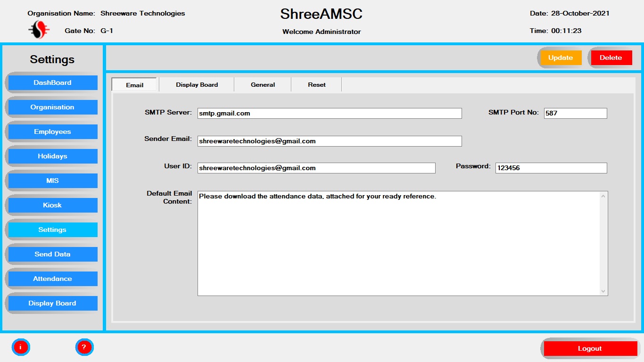
Task: Click the Password field
Action: [x=551, y=168]
